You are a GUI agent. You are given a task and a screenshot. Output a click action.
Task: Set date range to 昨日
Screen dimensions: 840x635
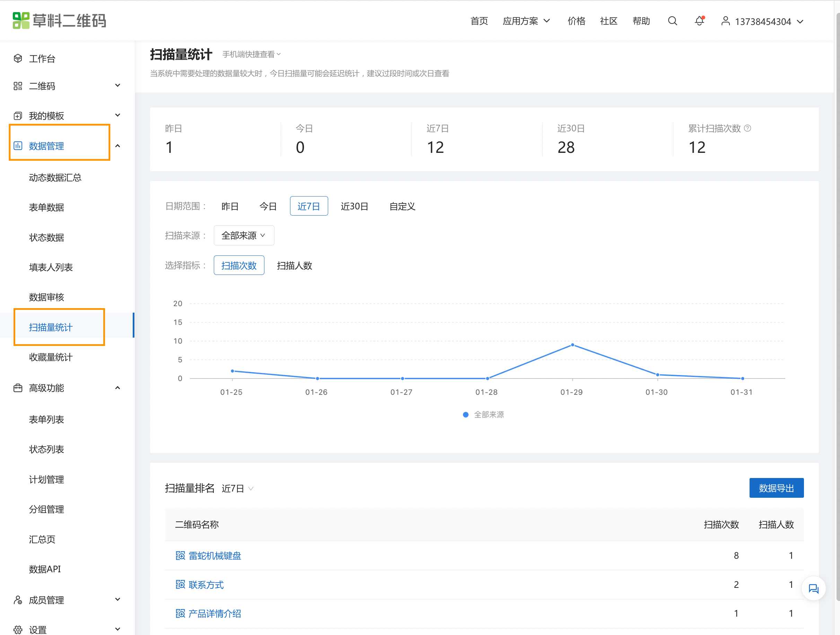coord(230,206)
